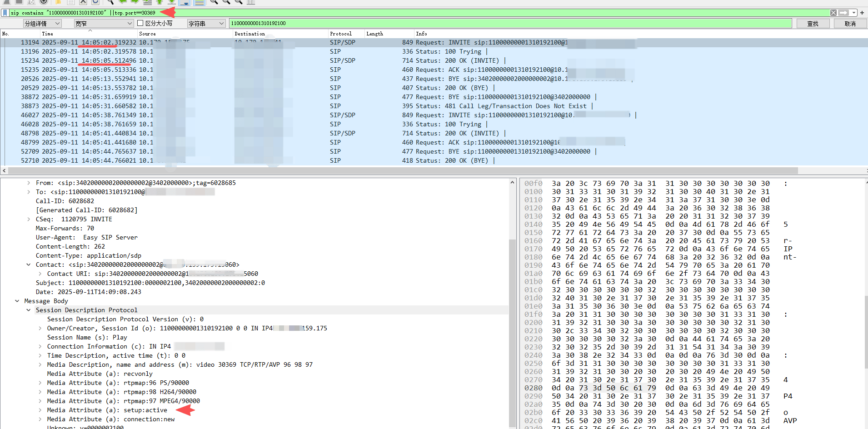The image size is (868, 429).
Task: Open the recent display filters dropdown arrow
Action: pyautogui.click(x=854, y=13)
